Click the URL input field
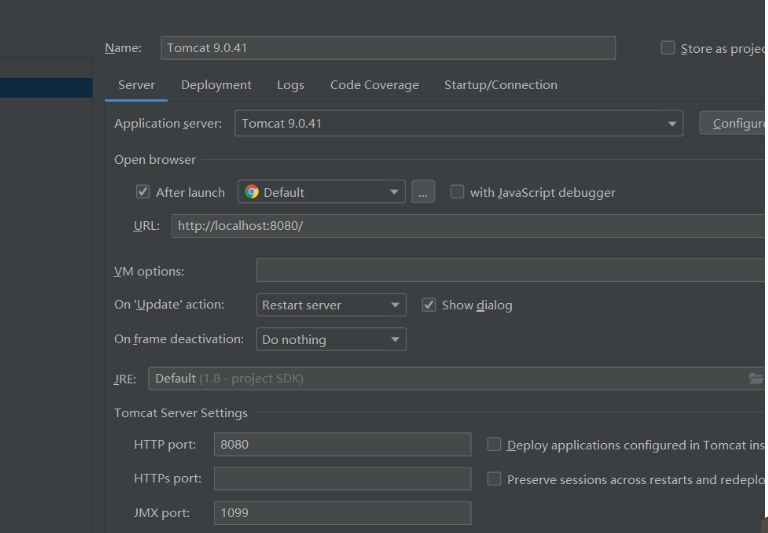The height and width of the screenshot is (533, 768). [469, 226]
